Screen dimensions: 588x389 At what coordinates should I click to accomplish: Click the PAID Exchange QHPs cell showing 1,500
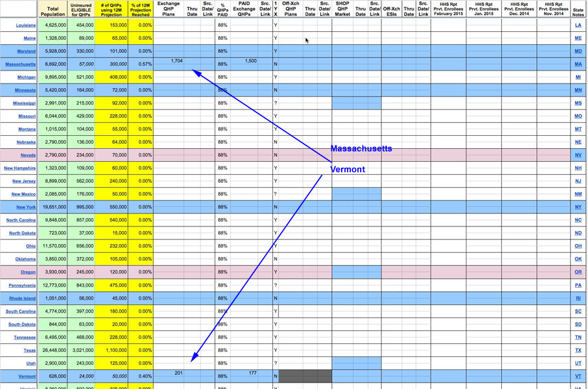250,61
